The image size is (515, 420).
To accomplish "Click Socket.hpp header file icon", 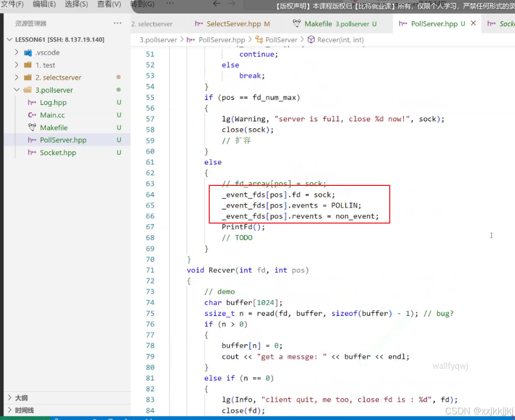I will [x=32, y=152].
